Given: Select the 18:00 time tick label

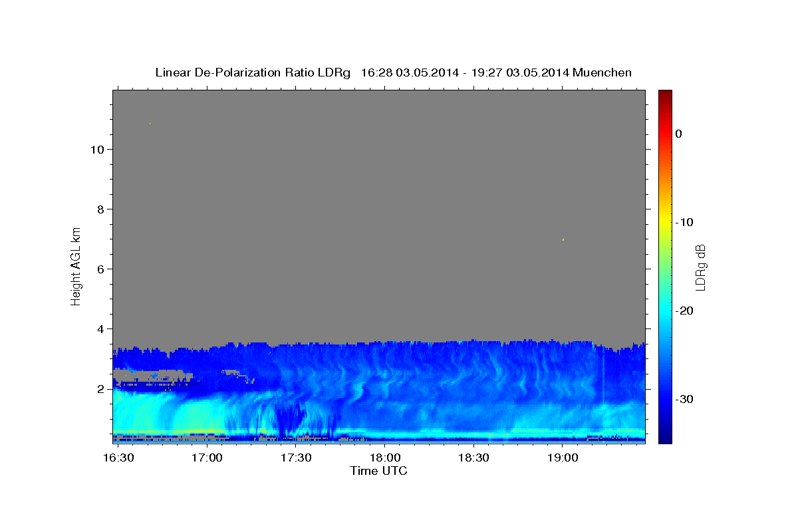Looking at the screenshot, I should coord(384,458).
